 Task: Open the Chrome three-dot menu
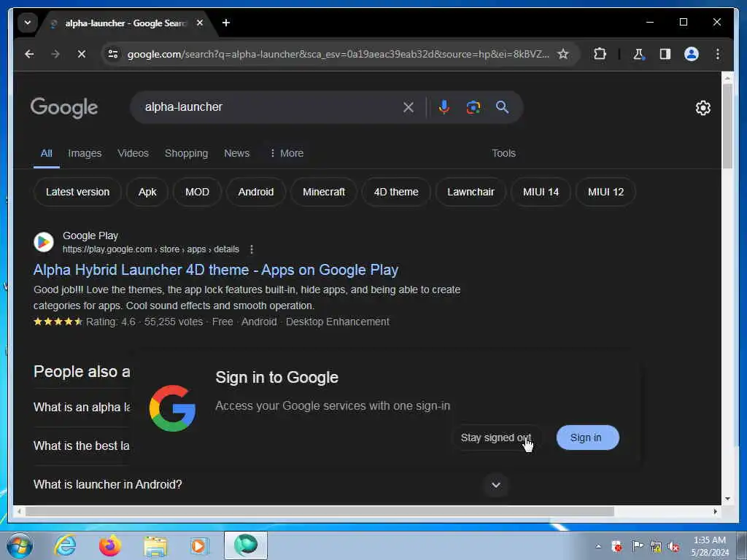(718, 54)
